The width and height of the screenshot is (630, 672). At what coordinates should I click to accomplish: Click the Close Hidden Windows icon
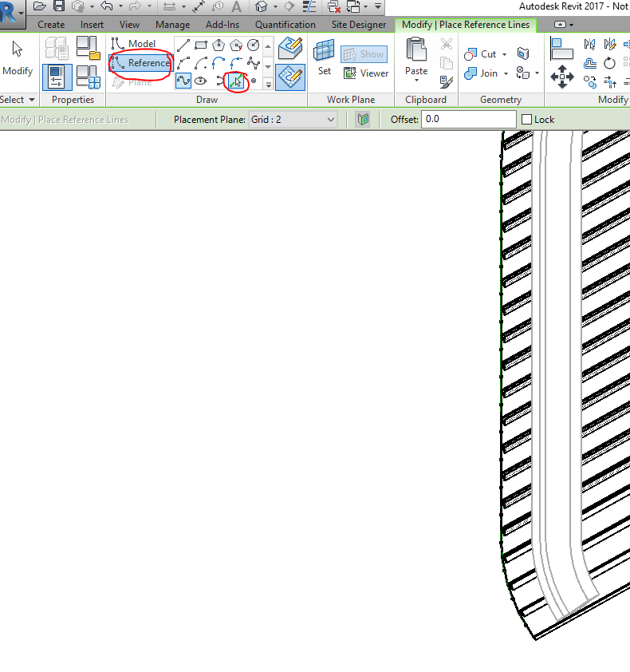[333, 6]
